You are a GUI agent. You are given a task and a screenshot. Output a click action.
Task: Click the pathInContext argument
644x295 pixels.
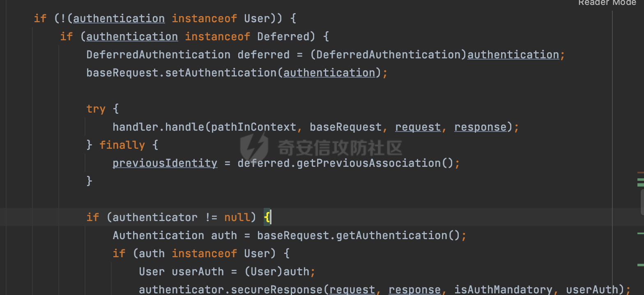(x=253, y=127)
